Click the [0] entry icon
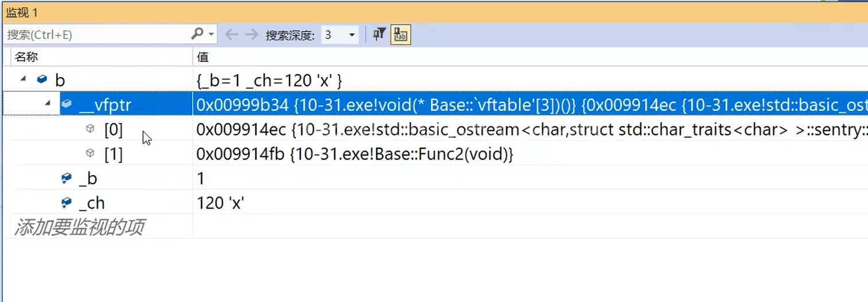868x302 pixels. [x=90, y=129]
